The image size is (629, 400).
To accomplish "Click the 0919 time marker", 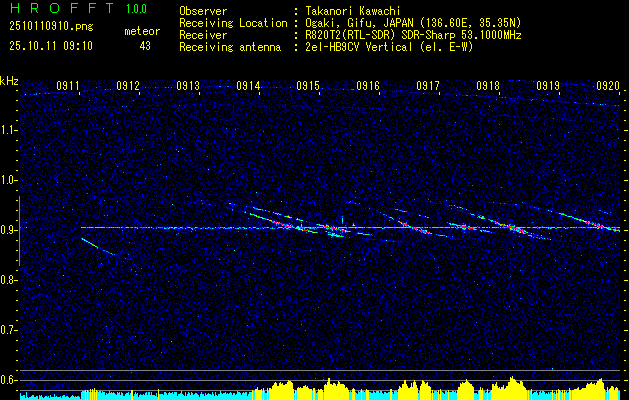I will click(548, 86).
